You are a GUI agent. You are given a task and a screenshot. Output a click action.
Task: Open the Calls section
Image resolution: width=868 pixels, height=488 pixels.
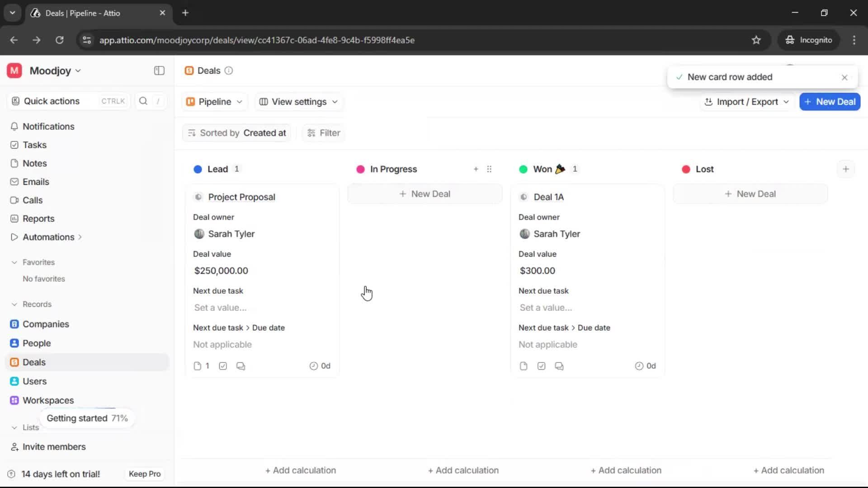[32, 200]
